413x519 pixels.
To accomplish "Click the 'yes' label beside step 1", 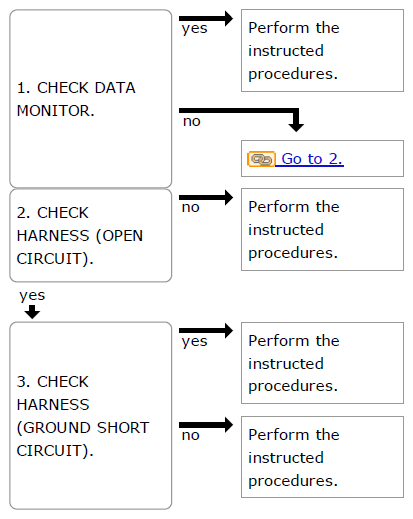I will pos(194,29).
